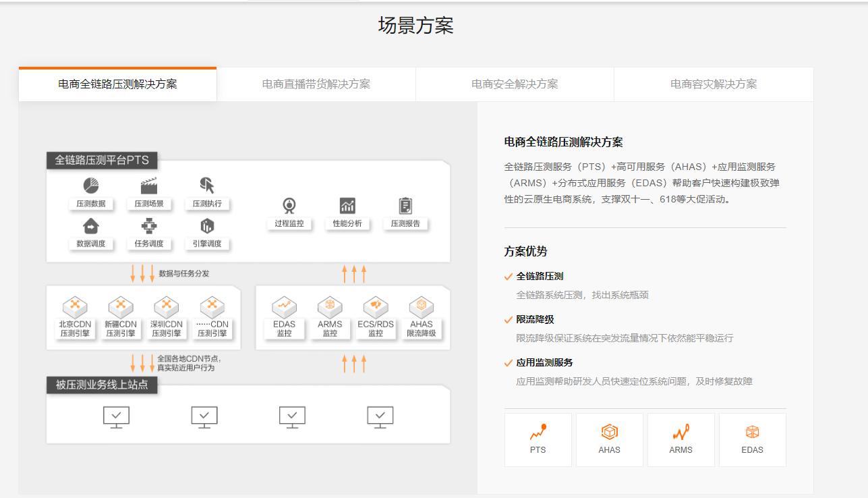Click the 电商全链路压测解决方案 heading in the right panel
The height and width of the screenshot is (498, 868).
(x=564, y=142)
